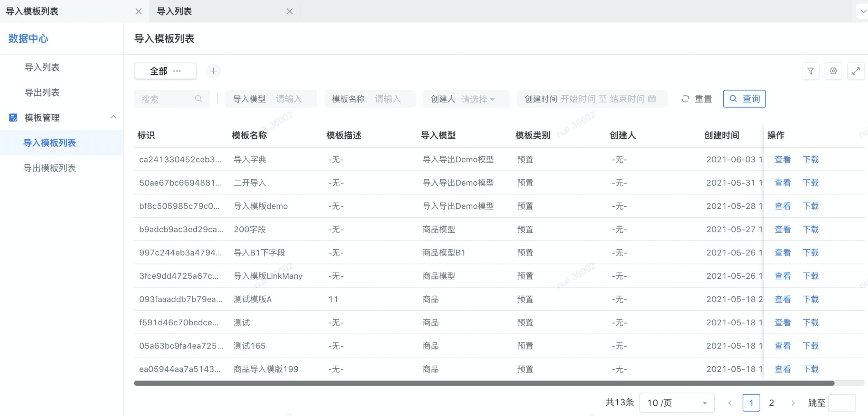This screenshot has height=416, width=868.
Task: Select 导入模板列表 in the sidebar
Action: click(49, 143)
